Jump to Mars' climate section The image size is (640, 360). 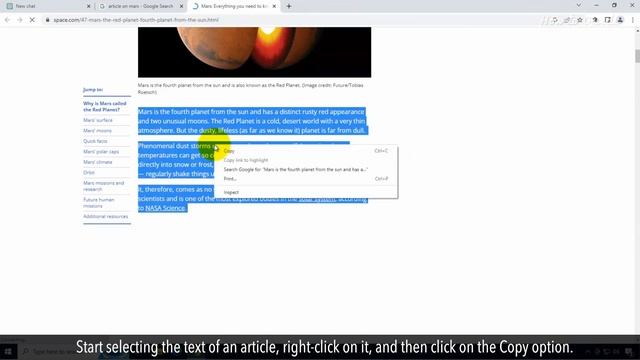coord(98,162)
